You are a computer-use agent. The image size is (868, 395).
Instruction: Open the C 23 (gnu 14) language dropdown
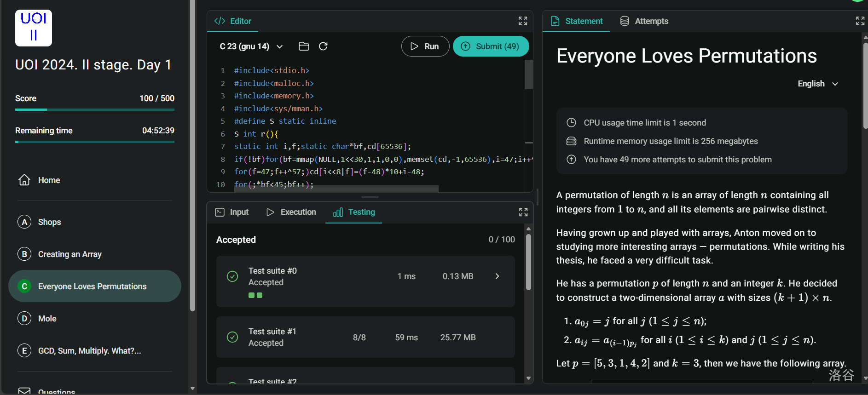(x=251, y=46)
